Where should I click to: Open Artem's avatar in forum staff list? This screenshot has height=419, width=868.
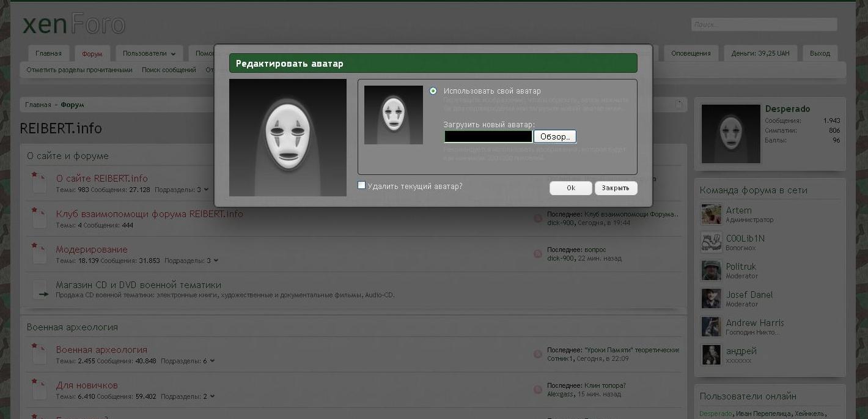(x=711, y=215)
